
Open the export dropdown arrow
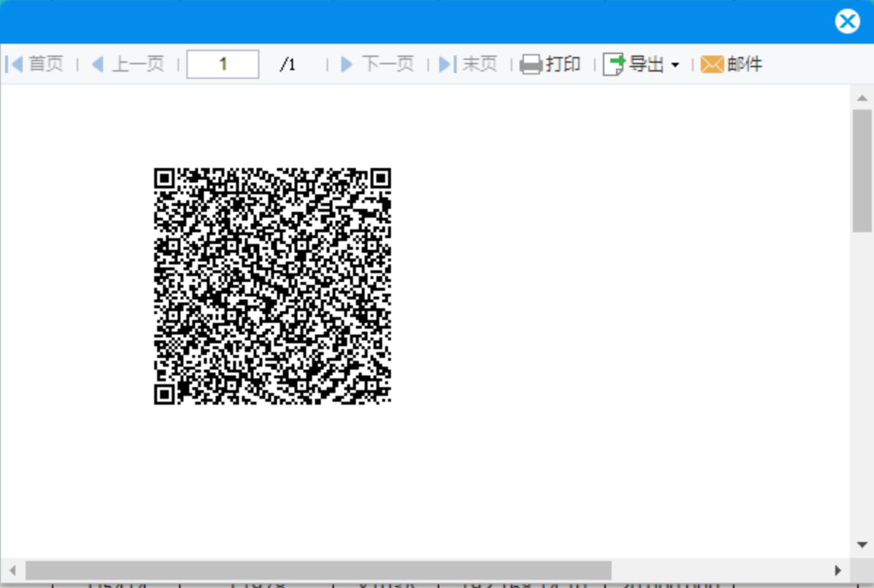click(x=675, y=65)
